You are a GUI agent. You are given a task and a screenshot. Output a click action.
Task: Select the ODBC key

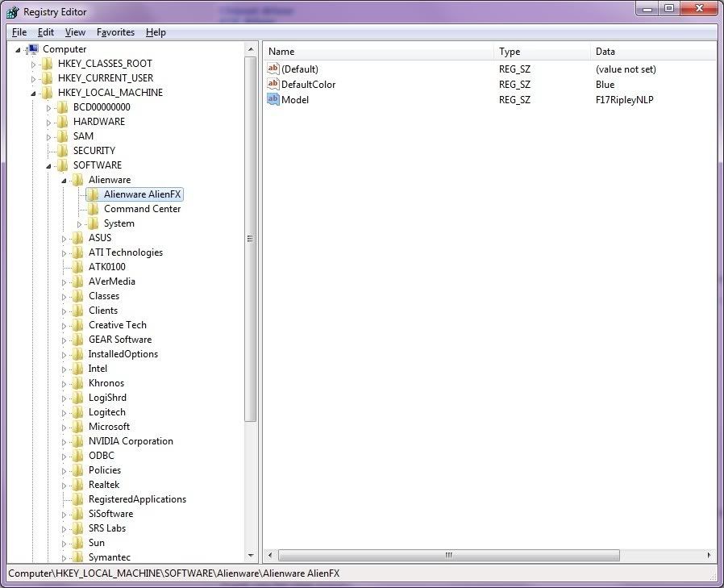(x=101, y=456)
